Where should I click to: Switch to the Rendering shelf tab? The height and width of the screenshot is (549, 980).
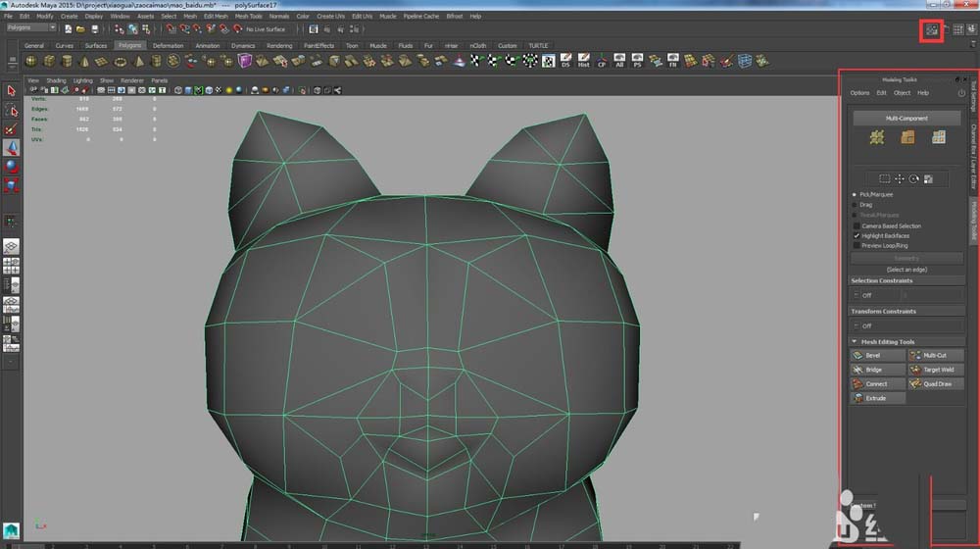[279, 45]
